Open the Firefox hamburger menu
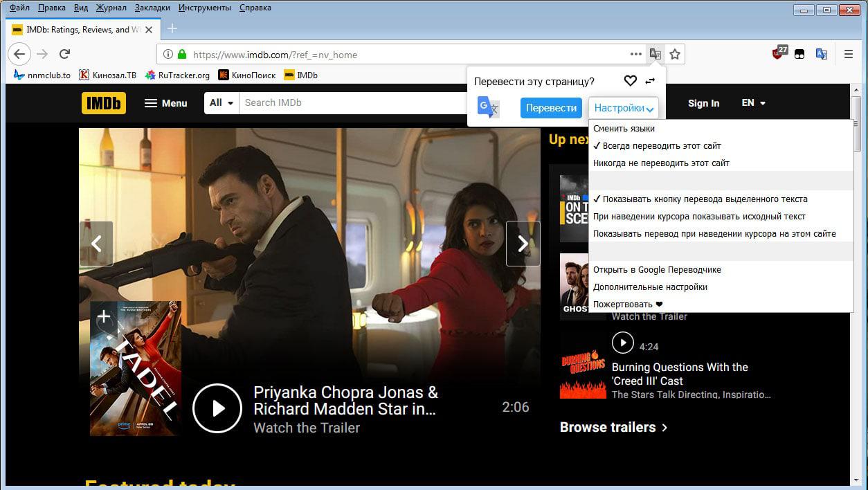This screenshot has height=490, width=868. pos(849,54)
